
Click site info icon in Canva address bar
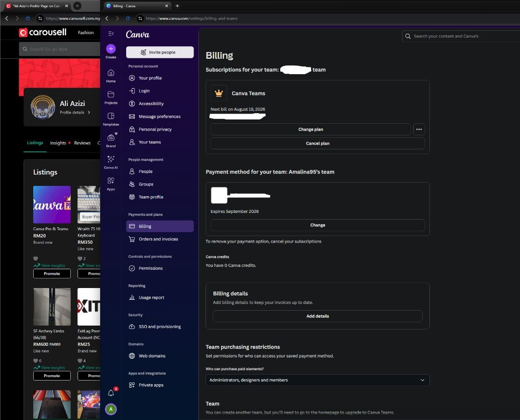coord(140,18)
